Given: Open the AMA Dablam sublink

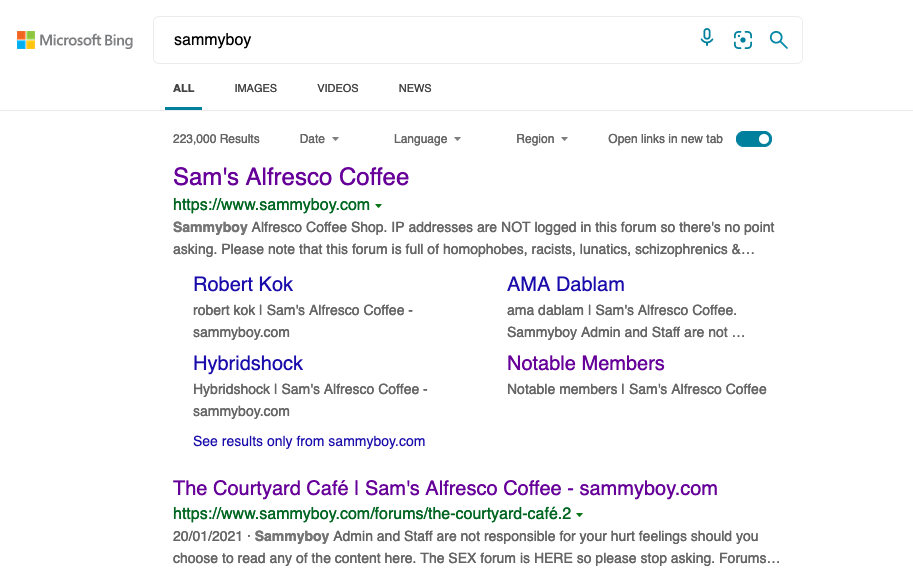Looking at the screenshot, I should click(x=565, y=284).
